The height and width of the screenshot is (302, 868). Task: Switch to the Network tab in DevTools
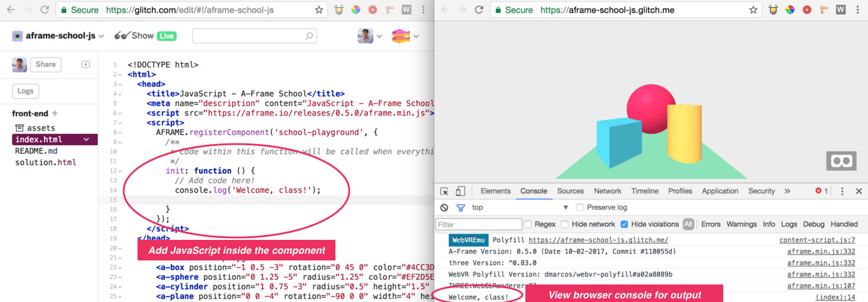607,191
